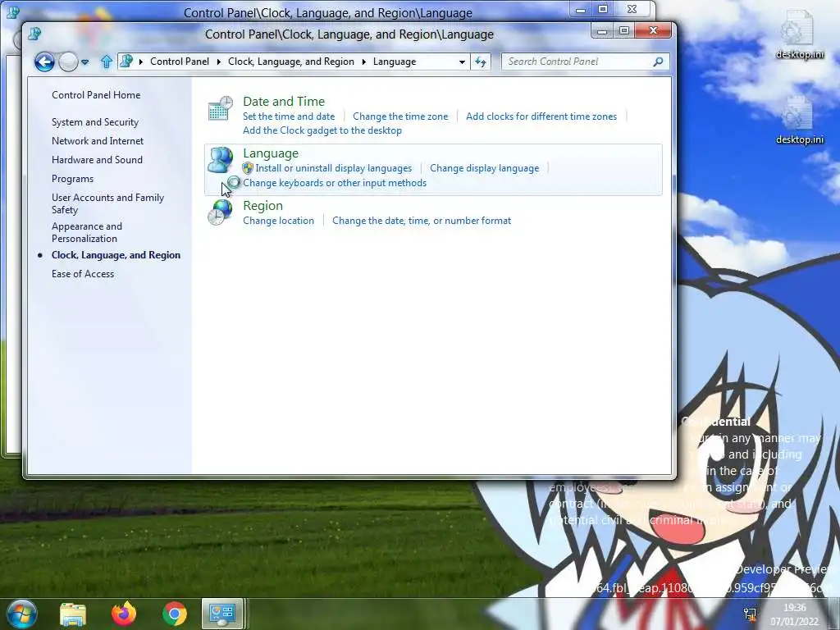This screenshot has width=840, height=630.
Task: Click Change location
Action: click(x=279, y=221)
